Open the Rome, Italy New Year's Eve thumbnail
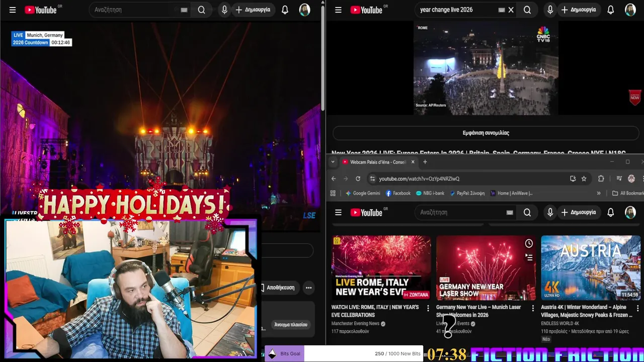 point(381,268)
